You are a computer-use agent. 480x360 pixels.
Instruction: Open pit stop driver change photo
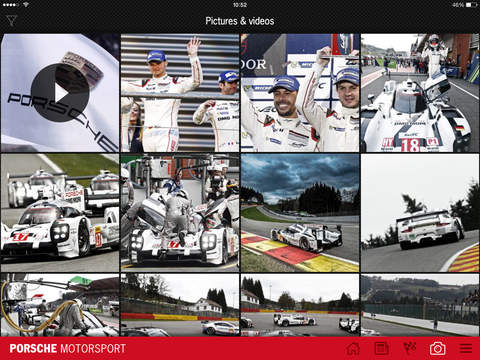[x=180, y=213]
